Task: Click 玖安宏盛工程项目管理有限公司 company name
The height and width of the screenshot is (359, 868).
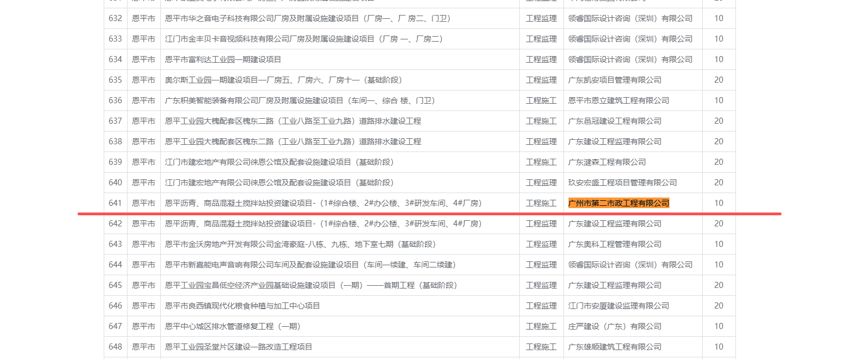Action: coord(622,183)
